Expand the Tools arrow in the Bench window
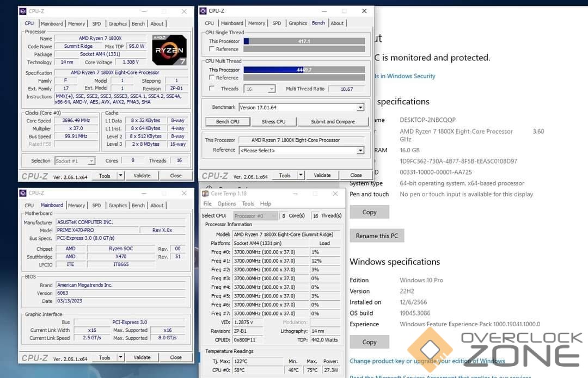 [x=301, y=175]
